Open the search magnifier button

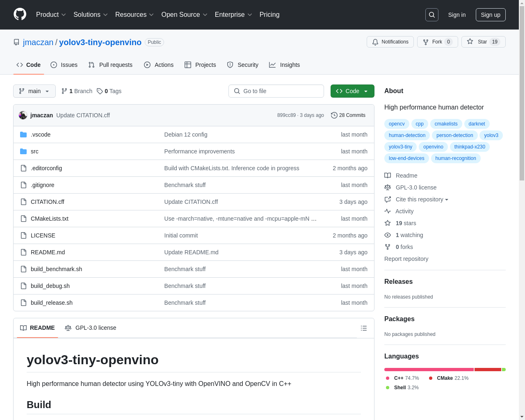pyautogui.click(x=432, y=15)
